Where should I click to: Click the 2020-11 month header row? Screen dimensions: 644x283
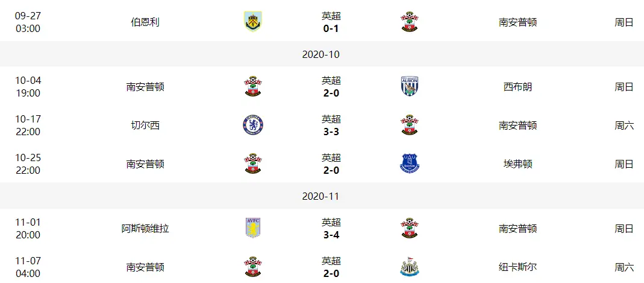point(322,196)
